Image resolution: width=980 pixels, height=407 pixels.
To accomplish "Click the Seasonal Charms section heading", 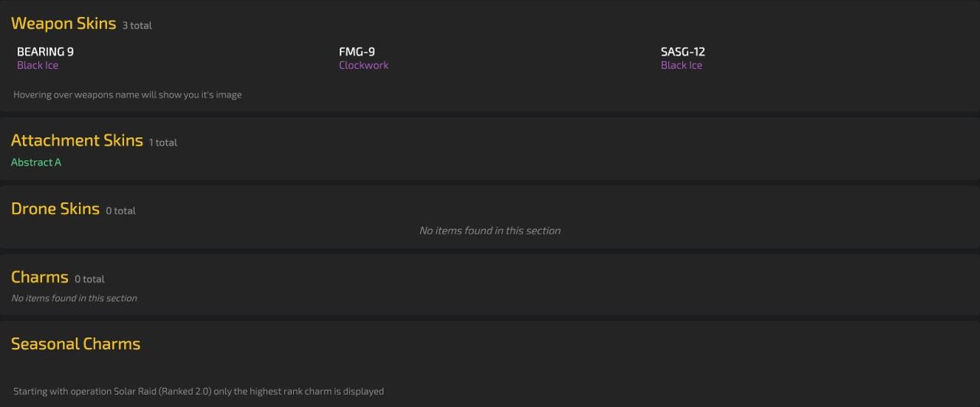I will click(x=76, y=344).
